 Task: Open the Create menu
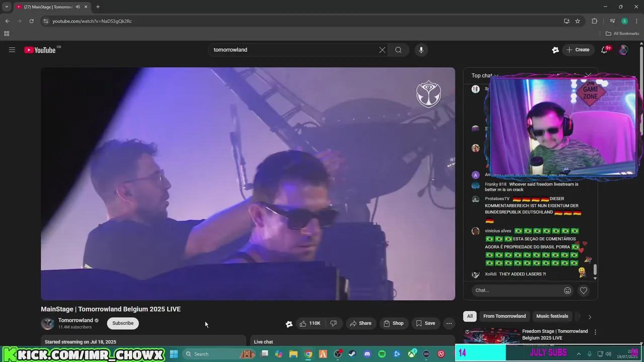click(578, 50)
